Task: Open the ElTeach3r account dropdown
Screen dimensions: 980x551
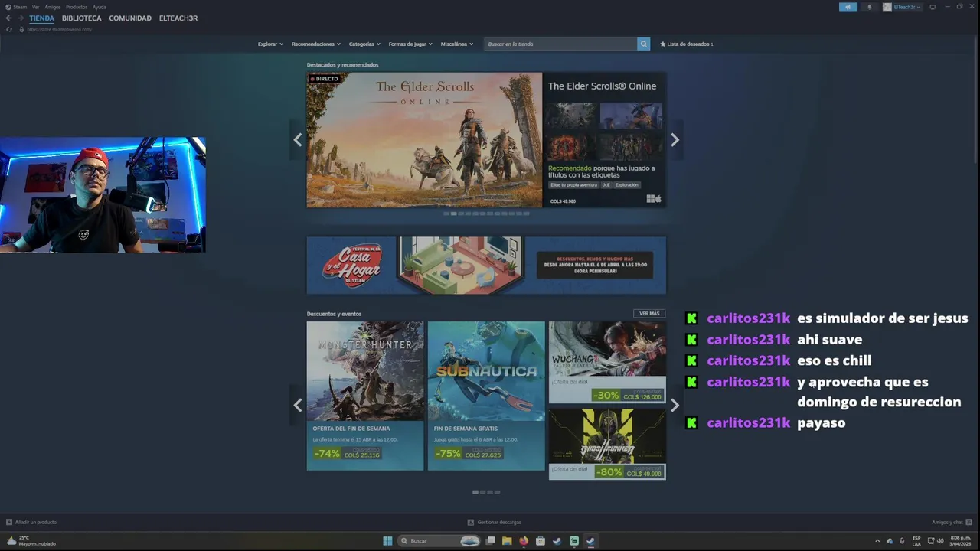Action: pos(903,7)
